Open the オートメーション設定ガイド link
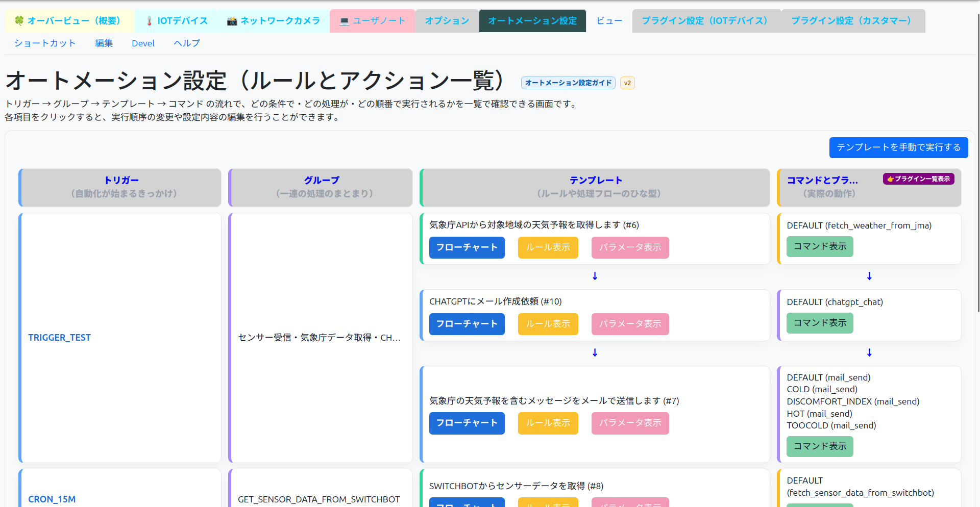The height and width of the screenshot is (507, 980). coord(568,83)
